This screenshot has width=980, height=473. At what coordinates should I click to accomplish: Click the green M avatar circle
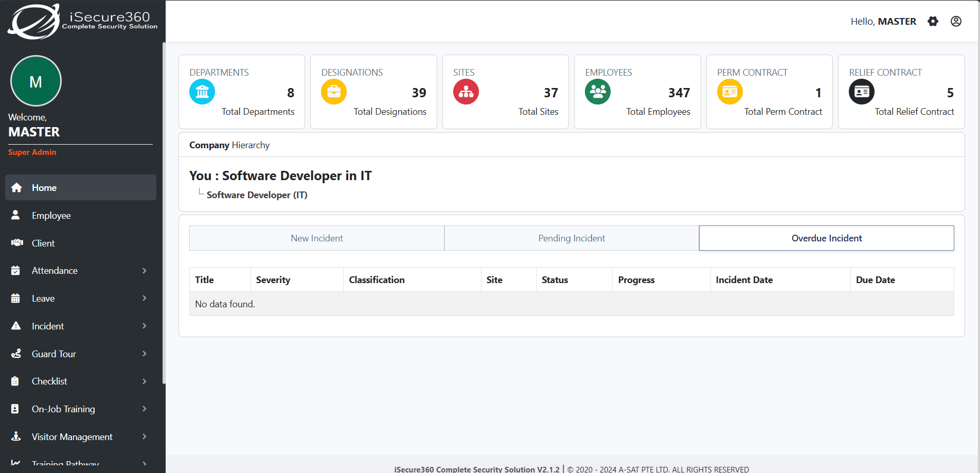point(36,81)
